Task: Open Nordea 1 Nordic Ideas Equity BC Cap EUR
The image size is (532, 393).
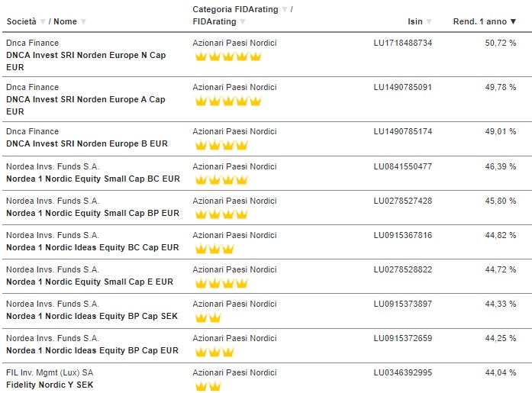Action: 92,247
